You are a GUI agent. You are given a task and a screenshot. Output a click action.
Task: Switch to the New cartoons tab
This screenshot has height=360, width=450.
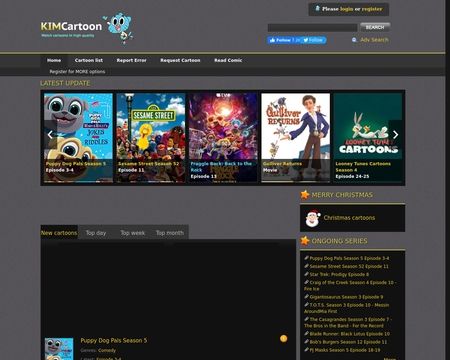click(x=59, y=233)
